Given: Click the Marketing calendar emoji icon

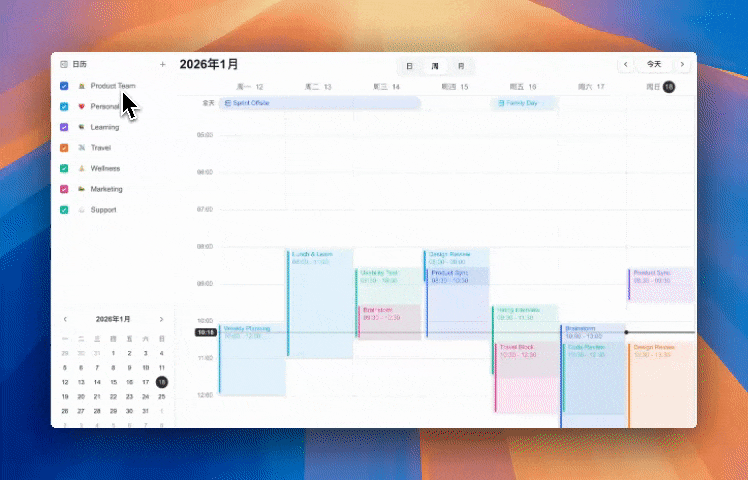Looking at the screenshot, I should tap(82, 189).
